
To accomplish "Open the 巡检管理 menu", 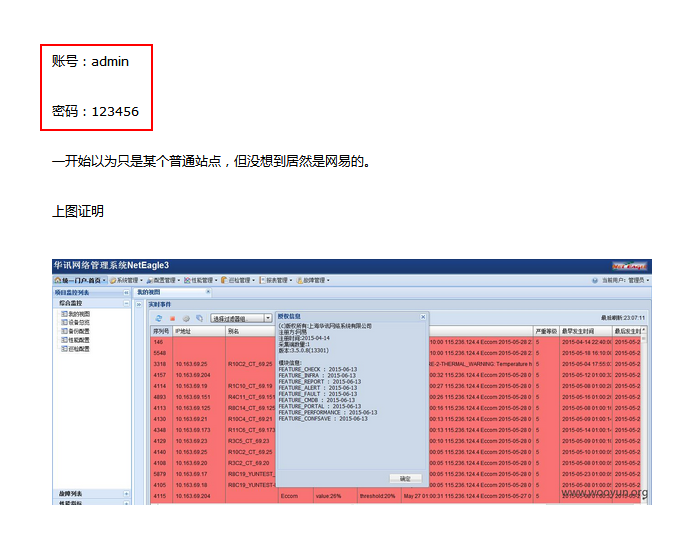I will pos(238,280).
